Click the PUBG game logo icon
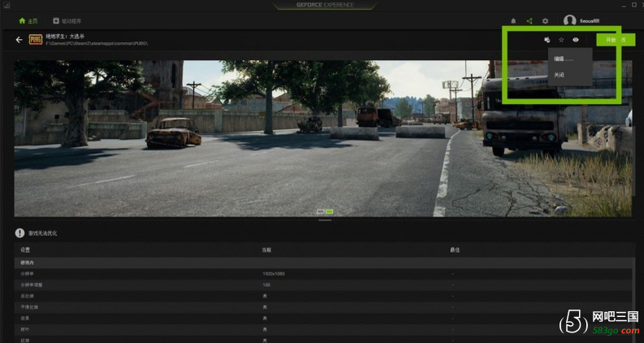644x343 pixels. [35, 40]
